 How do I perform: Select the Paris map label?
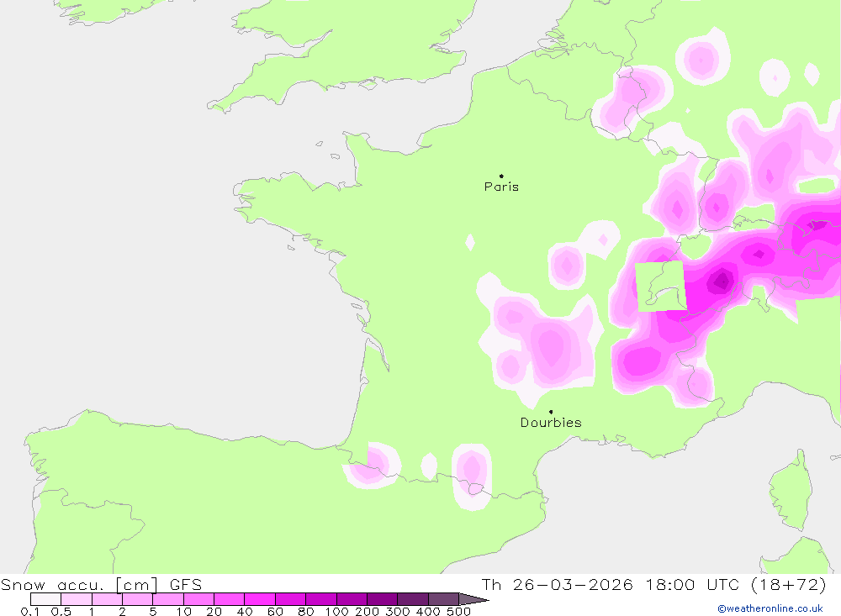(501, 187)
